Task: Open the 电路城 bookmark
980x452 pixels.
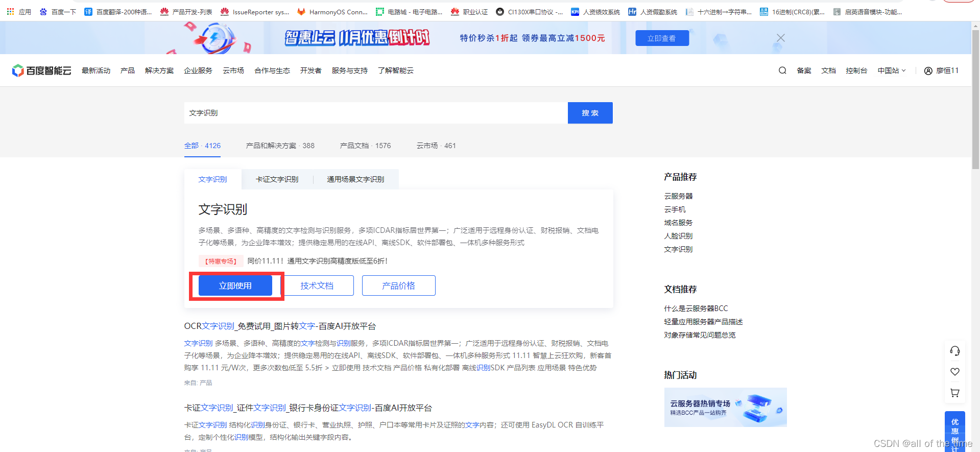Action: coord(409,12)
